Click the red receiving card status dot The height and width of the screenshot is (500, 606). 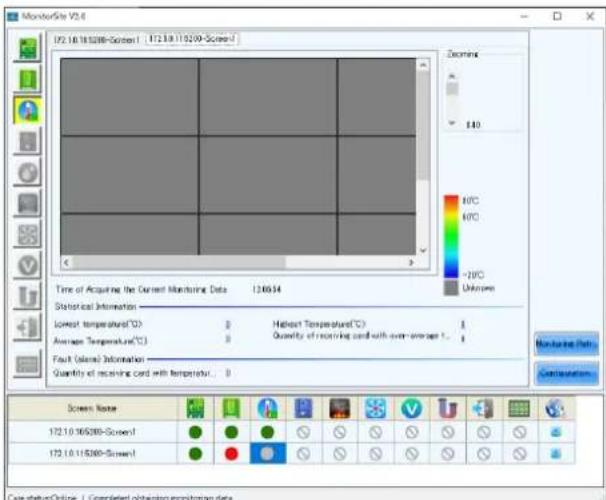(231, 454)
